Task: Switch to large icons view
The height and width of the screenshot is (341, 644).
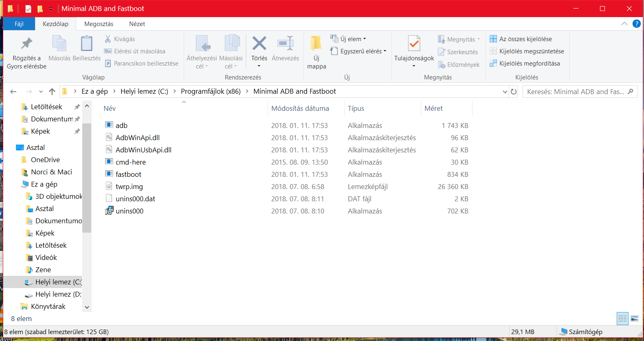Action: click(x=635, y=319)
